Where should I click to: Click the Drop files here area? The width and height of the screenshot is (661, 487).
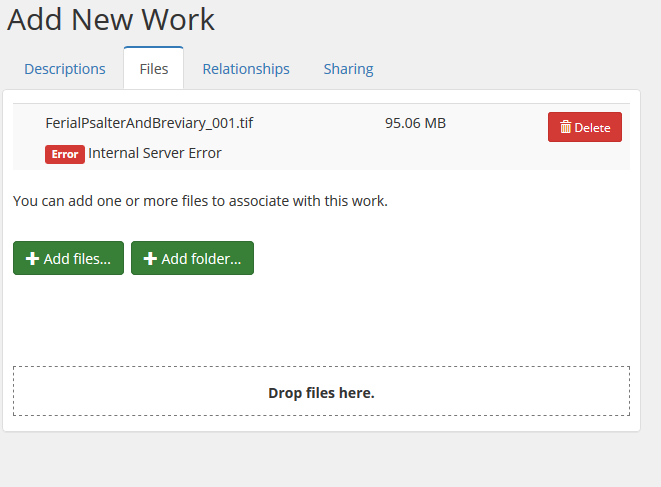[321, 391]
